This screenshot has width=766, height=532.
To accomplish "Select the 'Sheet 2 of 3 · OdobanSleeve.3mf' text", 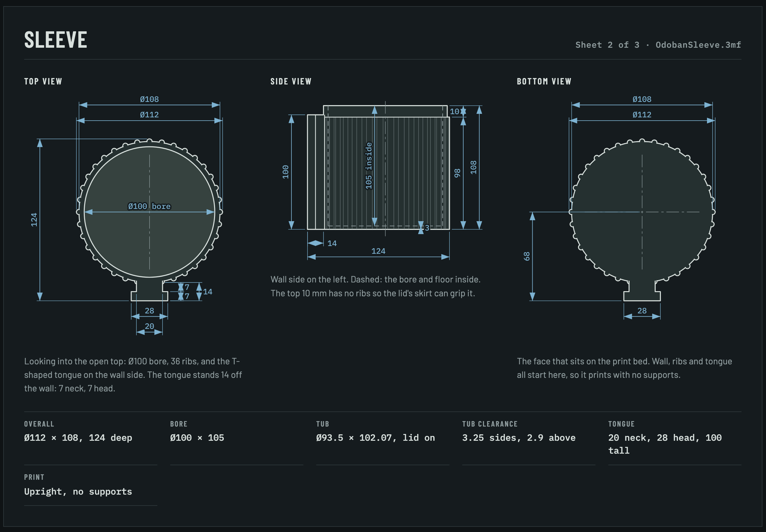I will 658,45.
